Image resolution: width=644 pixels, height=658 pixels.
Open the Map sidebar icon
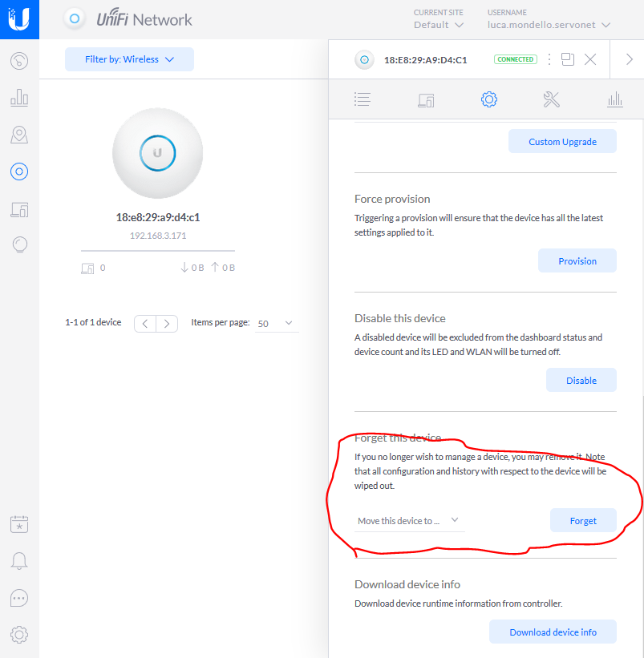tap(19, 135)
